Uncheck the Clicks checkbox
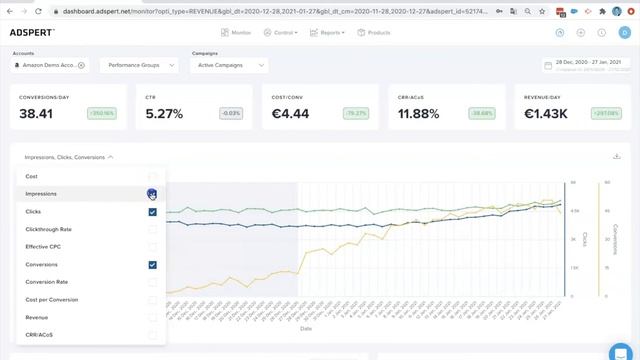The height and width of the screenshot is (360, 640). pyautogui.click(x=152, y=212)
